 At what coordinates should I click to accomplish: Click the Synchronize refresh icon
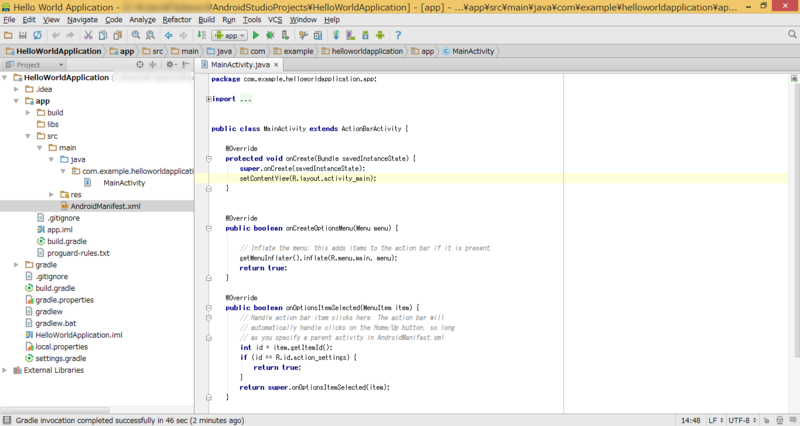coord(37,35)
